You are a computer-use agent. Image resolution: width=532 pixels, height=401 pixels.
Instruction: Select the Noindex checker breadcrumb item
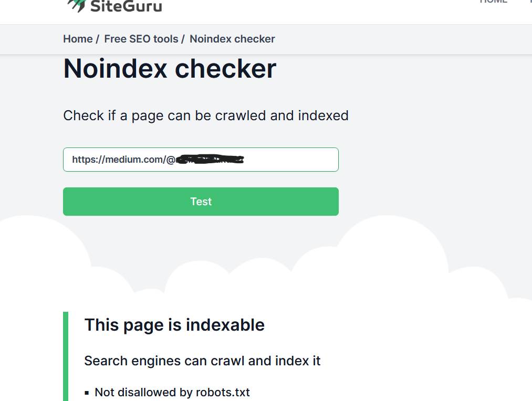coord(232,39)
